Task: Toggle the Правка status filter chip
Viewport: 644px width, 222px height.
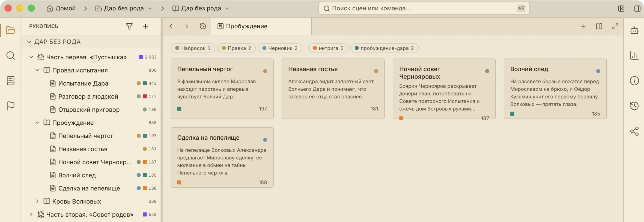Action: click(x=236, y=48)
